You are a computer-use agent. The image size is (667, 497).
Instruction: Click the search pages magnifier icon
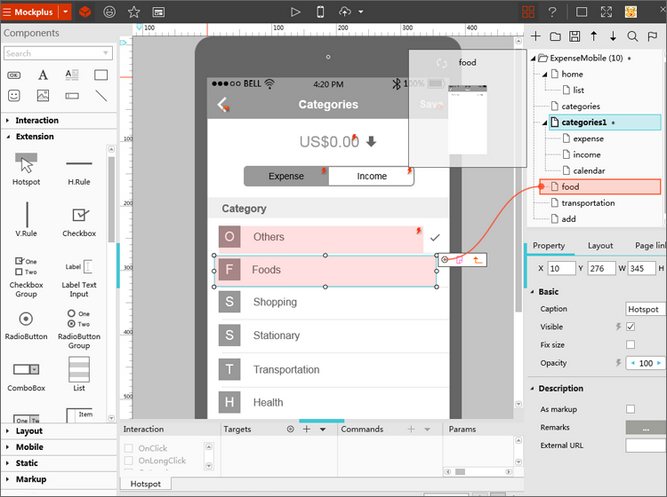633,37
